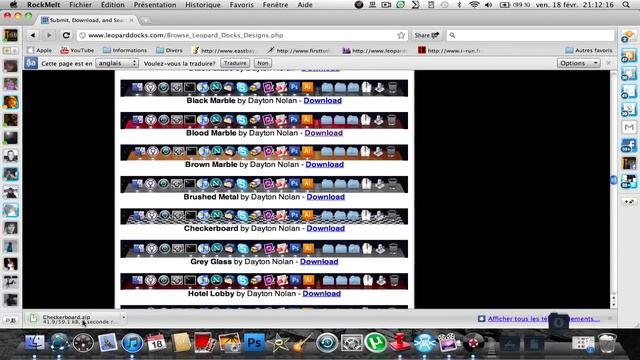Click the Hotel Lobby dock preview image
Image resolution: width=640 pixels, height=360 pixels.
[x=264, y=281]
